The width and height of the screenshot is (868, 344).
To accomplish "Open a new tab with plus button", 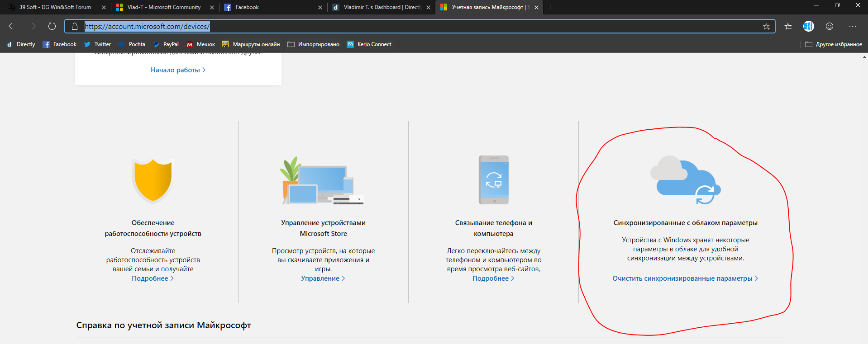I will [550, 7].
